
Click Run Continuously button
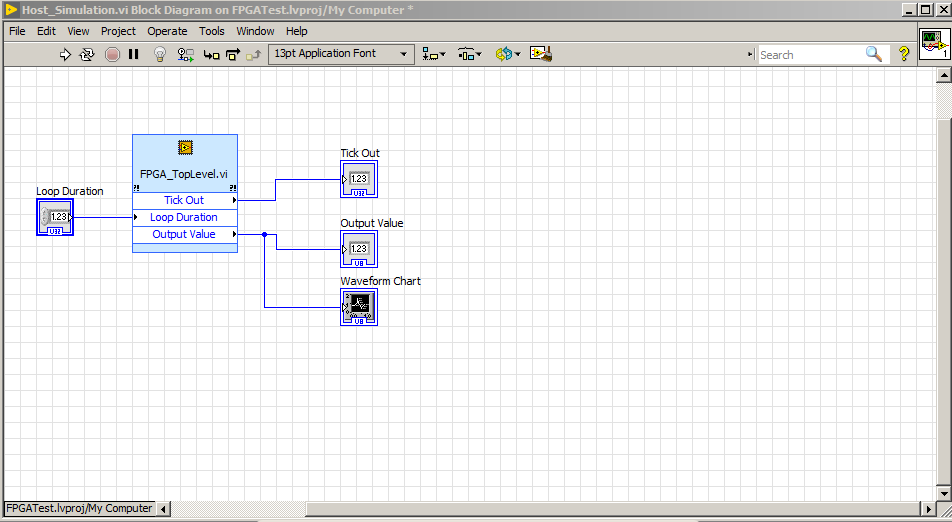point(87,54)
